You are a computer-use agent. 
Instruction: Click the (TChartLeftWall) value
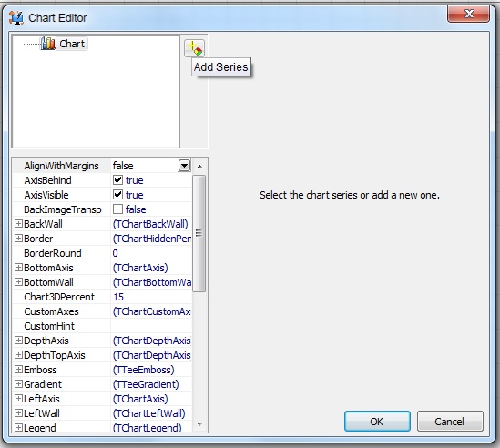pyautogui.click(x=149, y=413)
